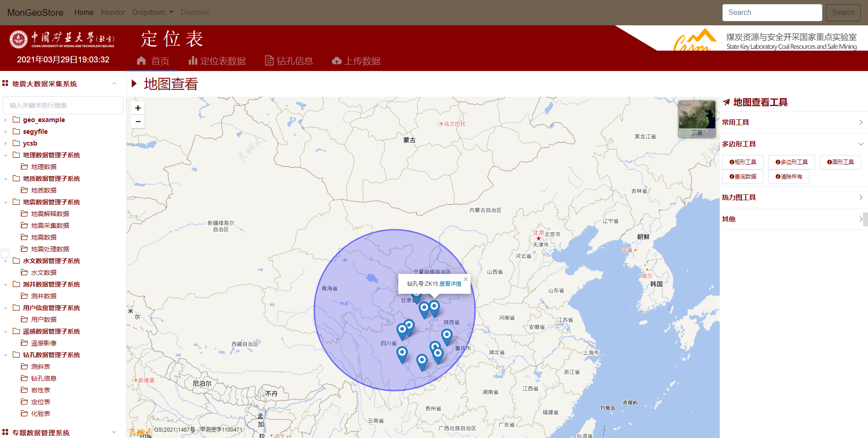The width and height of the screenshot is (868, 438).
Task: Clear all drawings with 清除所有
Action: (x=788, y=177)
